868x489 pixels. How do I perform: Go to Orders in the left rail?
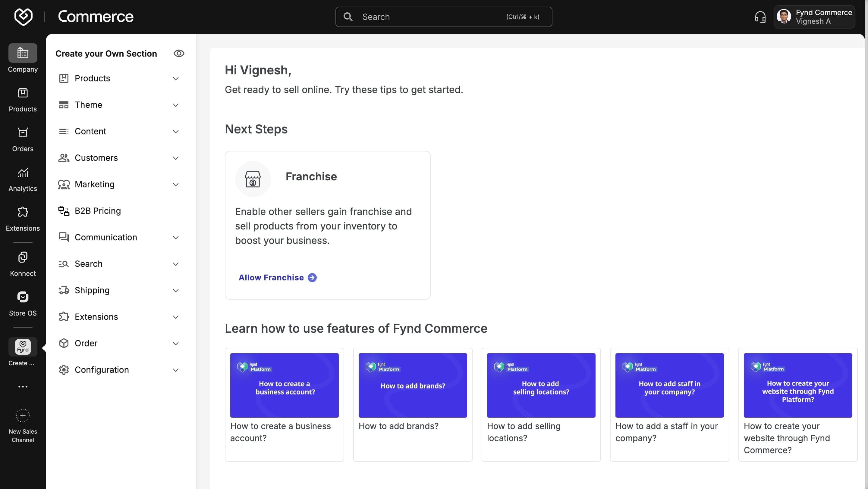tap(23, 140)
